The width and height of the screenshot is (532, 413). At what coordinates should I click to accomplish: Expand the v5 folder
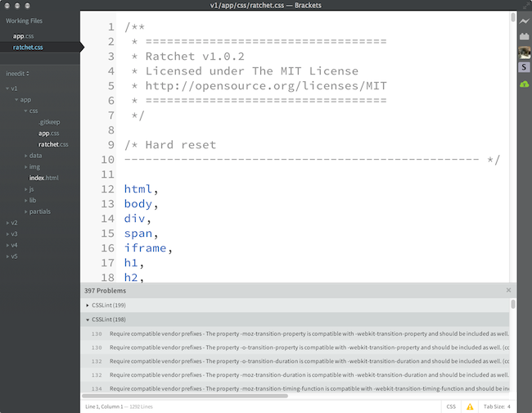click(x=7, y=256)
